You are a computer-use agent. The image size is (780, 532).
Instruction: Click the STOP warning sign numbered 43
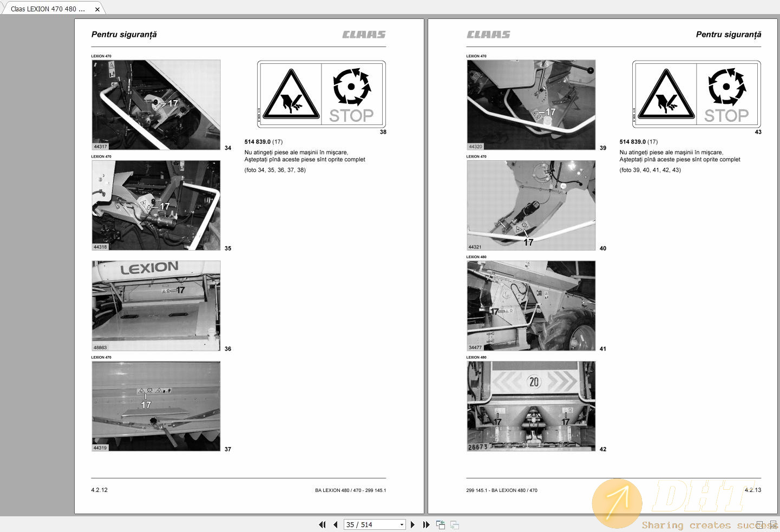click(697, 94)
